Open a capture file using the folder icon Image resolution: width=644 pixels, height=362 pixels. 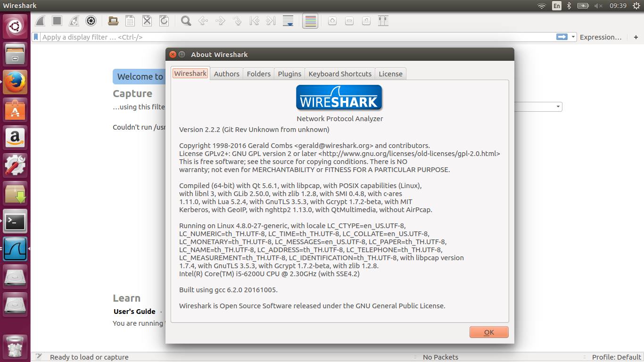pos(113,21)
